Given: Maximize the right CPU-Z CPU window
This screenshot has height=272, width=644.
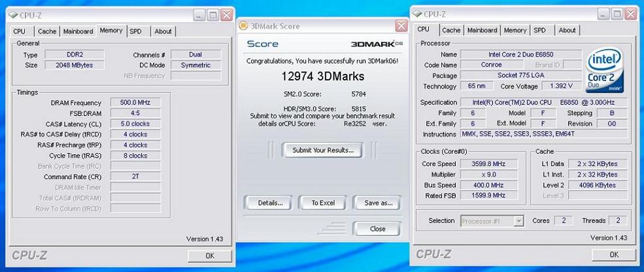Looking at the screenshot, I should tap(617, 14).
